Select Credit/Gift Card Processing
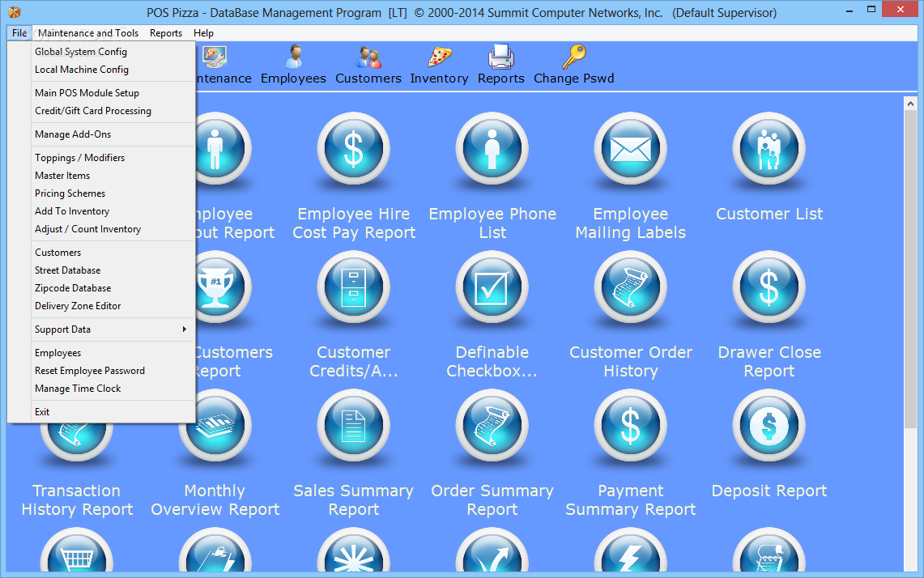The width and height of the screenshot is (924, 578). (112, 111)
